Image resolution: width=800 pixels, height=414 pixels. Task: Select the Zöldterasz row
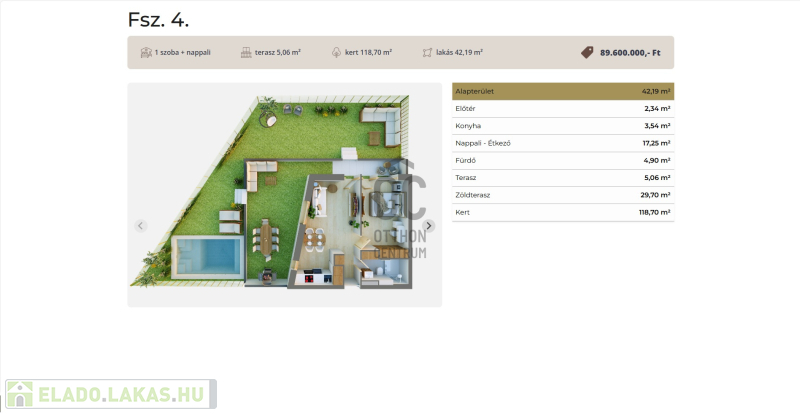[562, 195]
